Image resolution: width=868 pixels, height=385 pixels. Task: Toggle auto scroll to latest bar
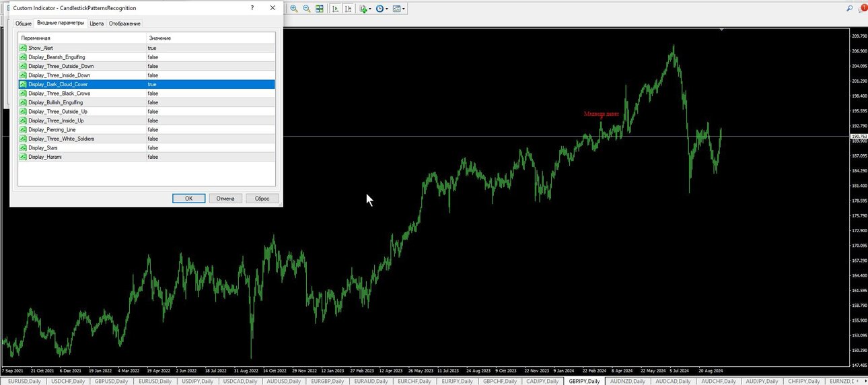click(x=336, y=9)
